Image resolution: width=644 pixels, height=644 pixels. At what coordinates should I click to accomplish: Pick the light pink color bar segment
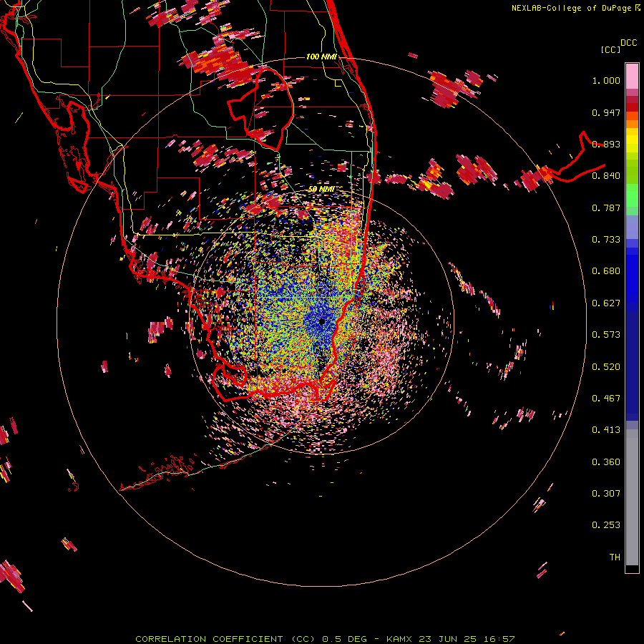click(x=632, y=76)
